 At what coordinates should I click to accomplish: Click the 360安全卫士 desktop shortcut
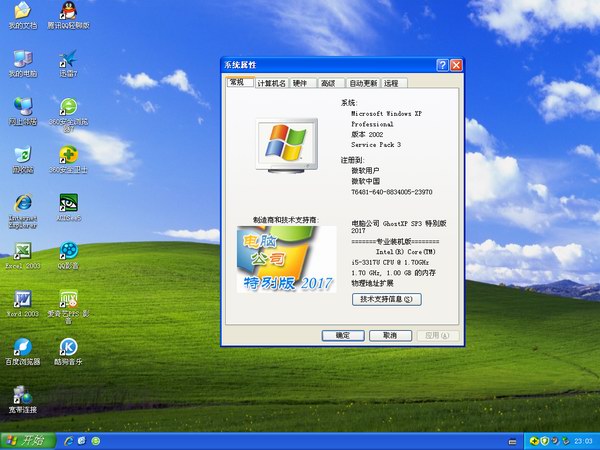click(68, 160)
